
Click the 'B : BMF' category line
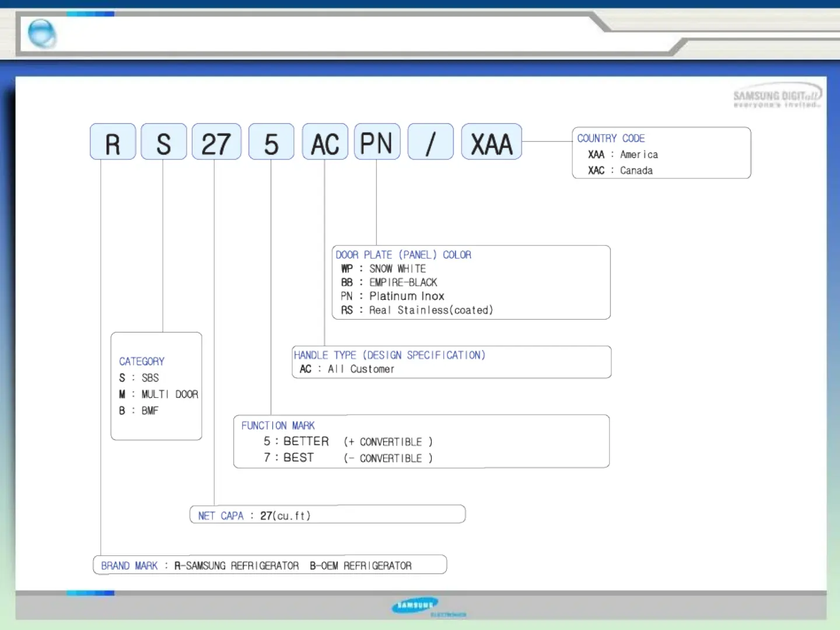click(x=139, y=411)
